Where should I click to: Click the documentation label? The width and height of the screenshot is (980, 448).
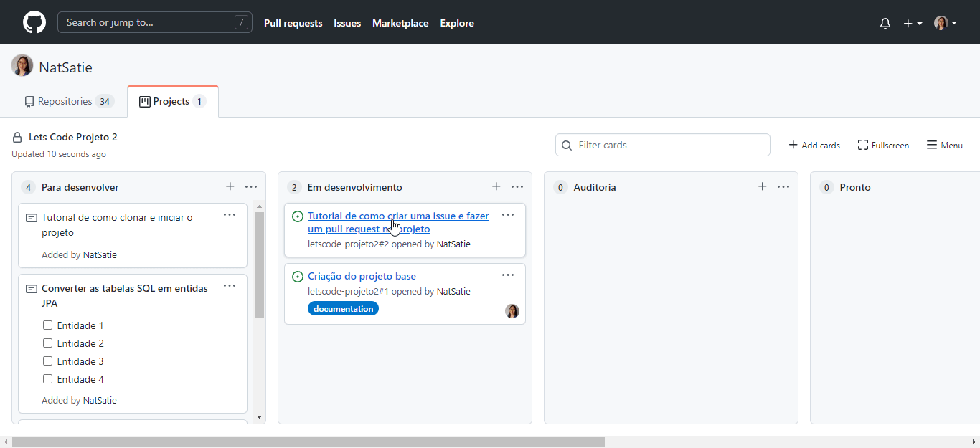tap(344, 308)
